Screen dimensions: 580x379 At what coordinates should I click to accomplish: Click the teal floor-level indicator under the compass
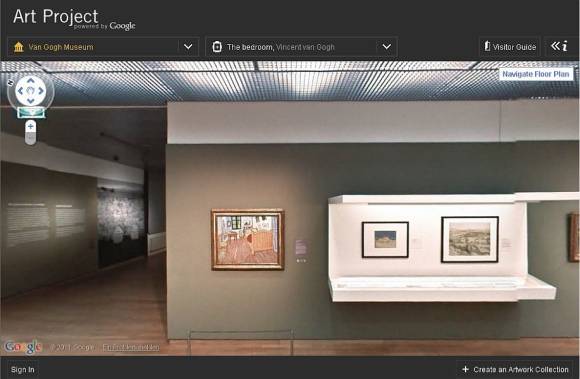pyautogui.click(x=31, y=112)
